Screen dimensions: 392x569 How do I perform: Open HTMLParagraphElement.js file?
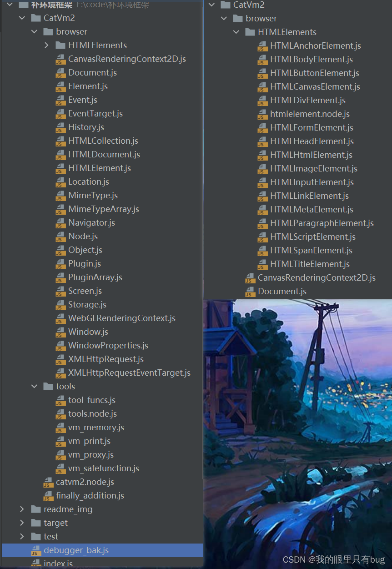[x=322, y=223]
